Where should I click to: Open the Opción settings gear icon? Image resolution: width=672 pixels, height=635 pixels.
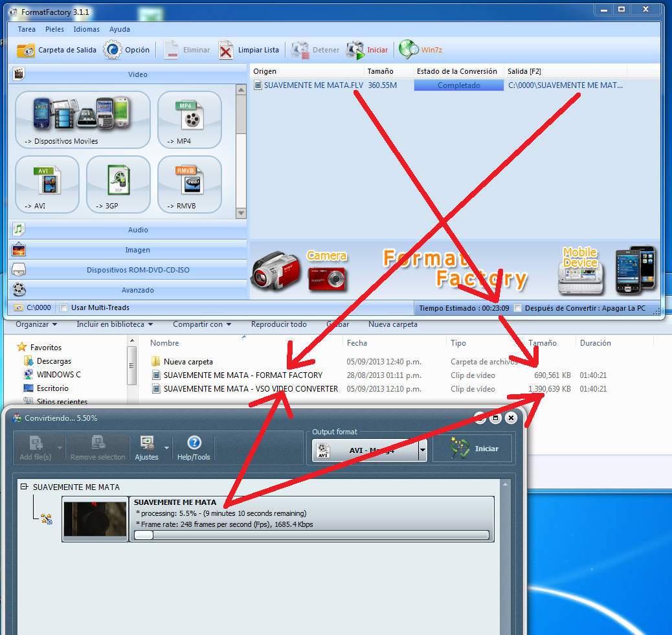(x=113, y=50)
